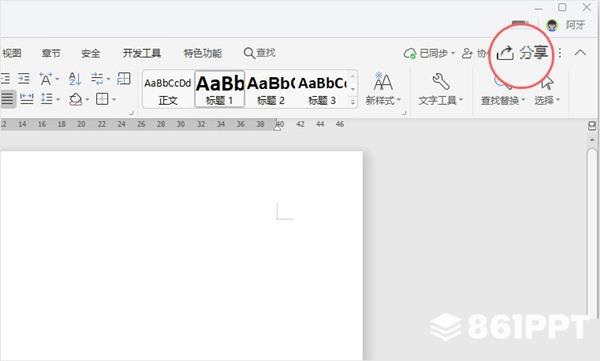Viewport: 600px width, 361px height.
Task: Click the 查找 search box
Action: [259, 53]
